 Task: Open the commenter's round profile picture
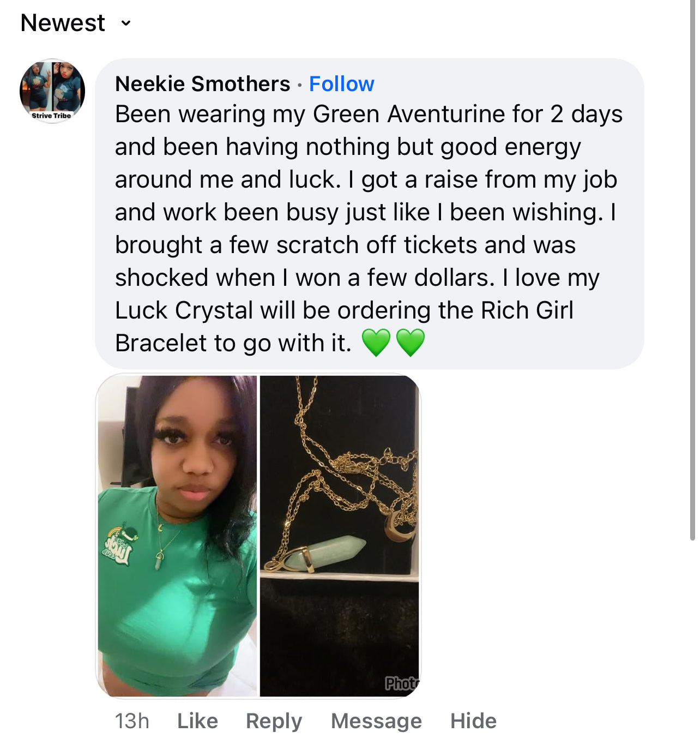(52, 91)
